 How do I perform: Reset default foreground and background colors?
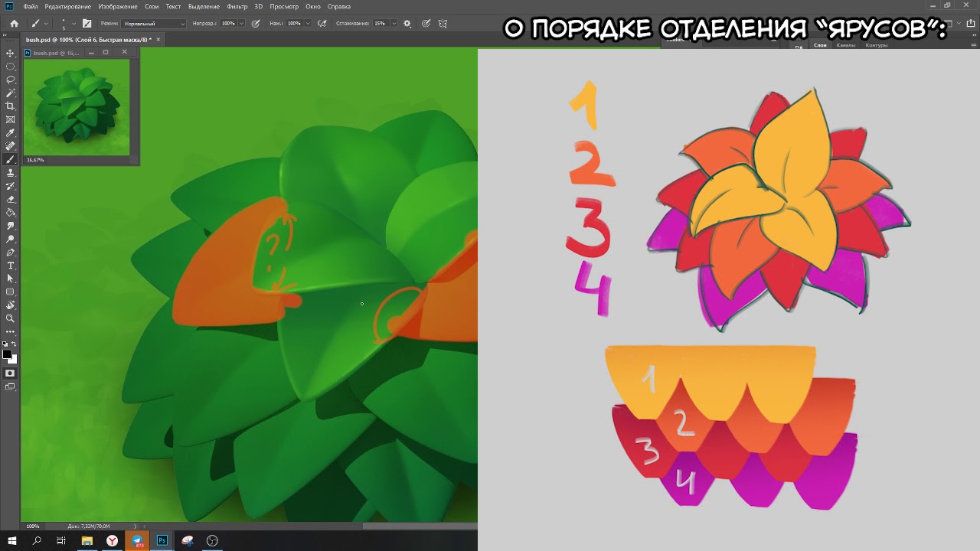[6, 344]
